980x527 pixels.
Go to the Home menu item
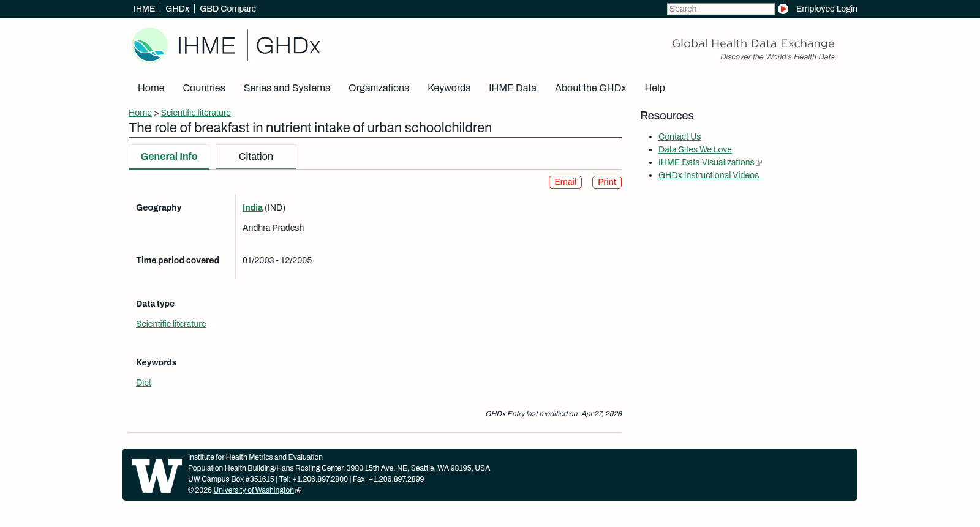[x=151, y=88]
